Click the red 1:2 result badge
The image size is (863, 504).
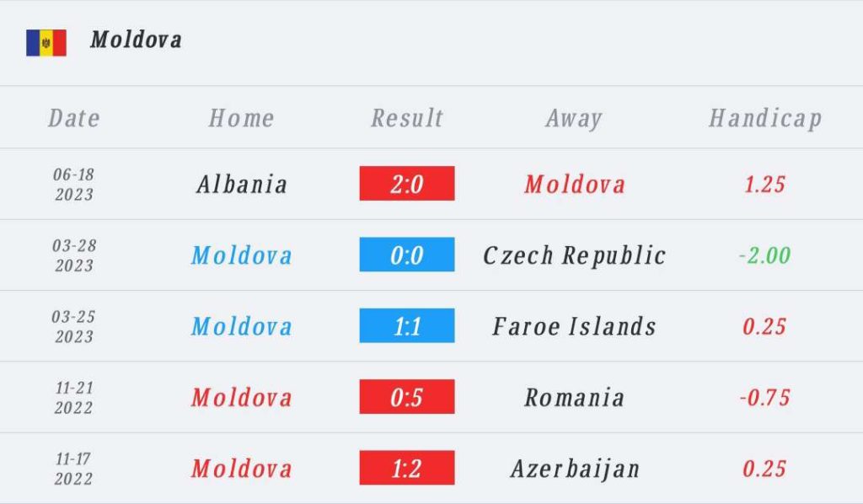pyautogui.click(x=407, y=468)
